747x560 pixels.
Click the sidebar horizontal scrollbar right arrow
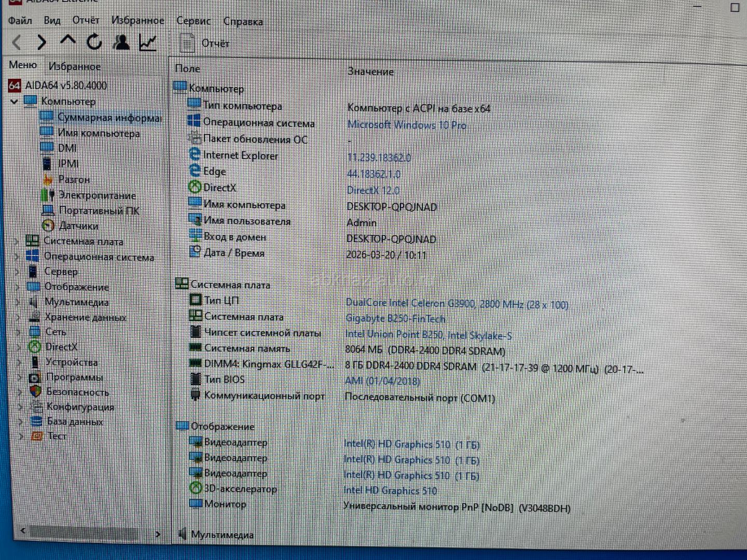coord(158,534)
